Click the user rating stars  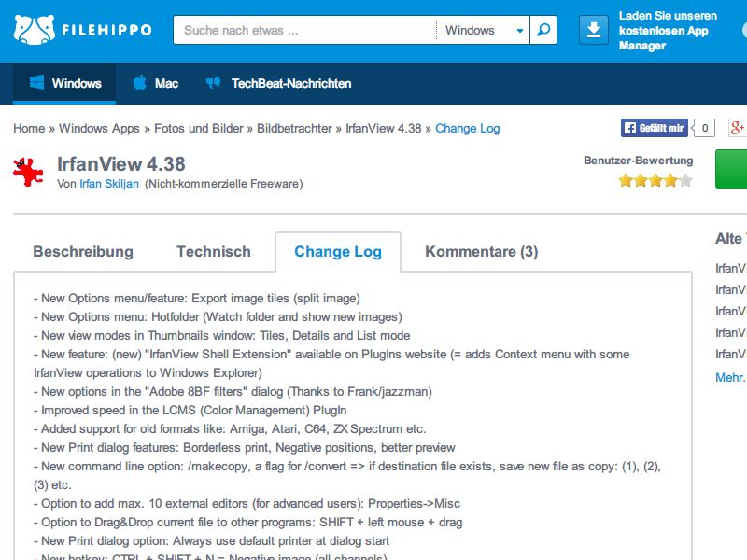(655, 180)
